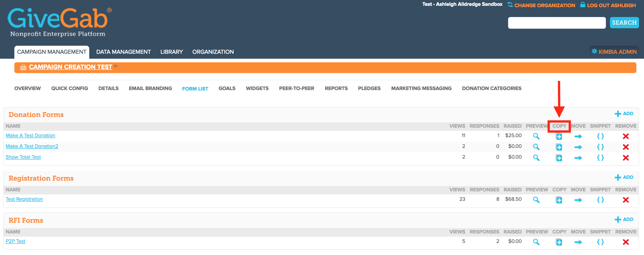Preview the Make A Test Donation form
This screenshot has width=644, height=255.
pos(536,136)
